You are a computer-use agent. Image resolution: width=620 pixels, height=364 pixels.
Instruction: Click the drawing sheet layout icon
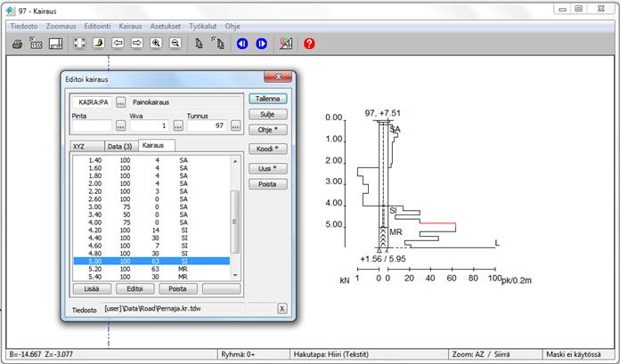(x=55, y=44)
